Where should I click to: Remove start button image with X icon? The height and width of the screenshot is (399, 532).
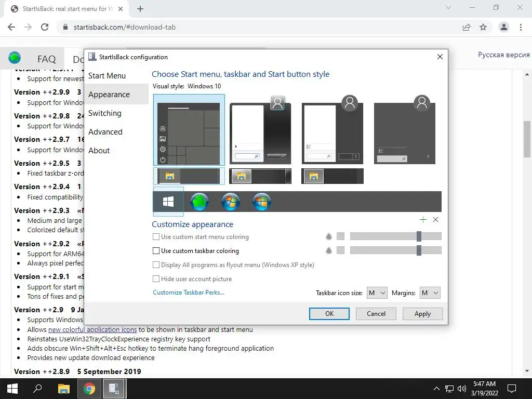(x=436, y=220)
